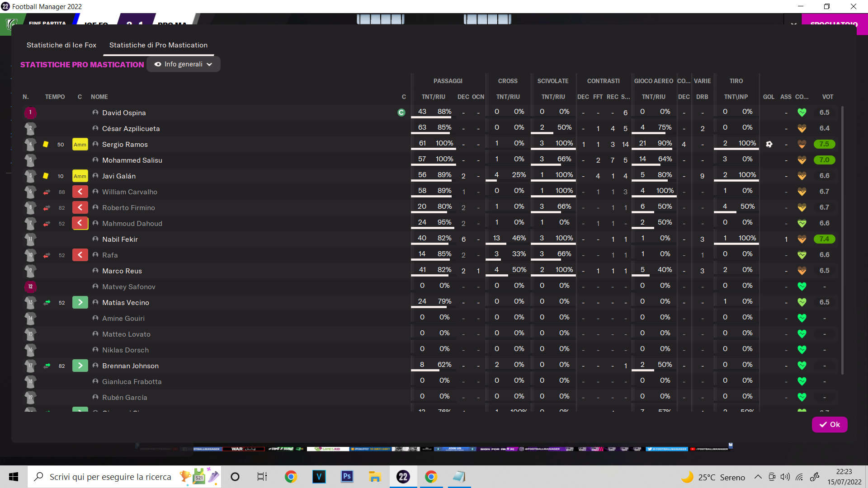Click the goal ball icon in Sergio Ramos row
Screen dimensions: 868x488
[769, 145]
